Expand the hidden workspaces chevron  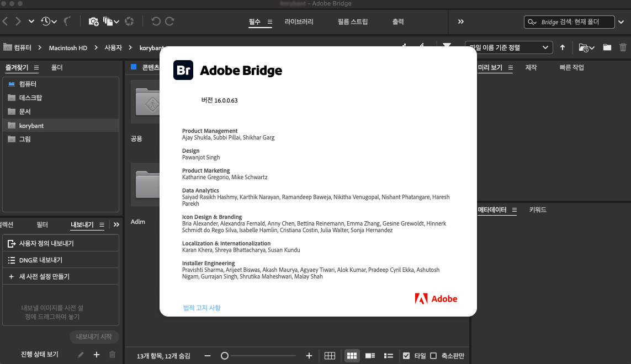pyautogui.click(x=461, y=22)
